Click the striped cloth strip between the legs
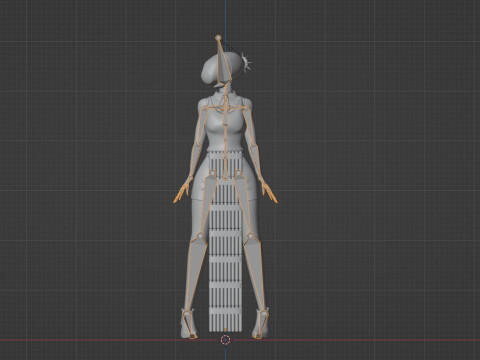The height and width of the screenshot is (360, 480). (225, 242)
